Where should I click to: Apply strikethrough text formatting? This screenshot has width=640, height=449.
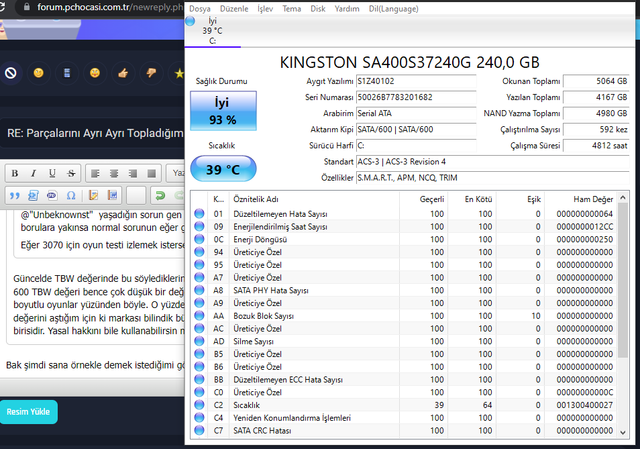(70, 173)
